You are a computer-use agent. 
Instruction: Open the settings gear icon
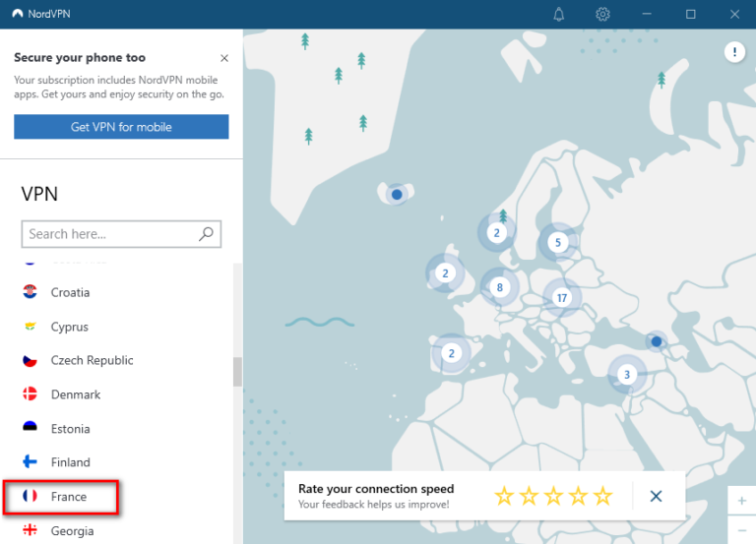click(x=603, y=14)
